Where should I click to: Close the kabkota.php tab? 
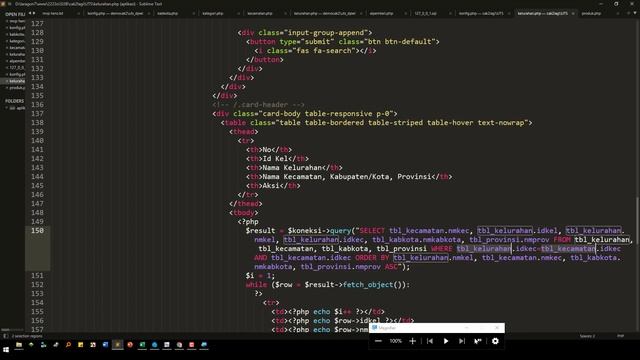193,13
